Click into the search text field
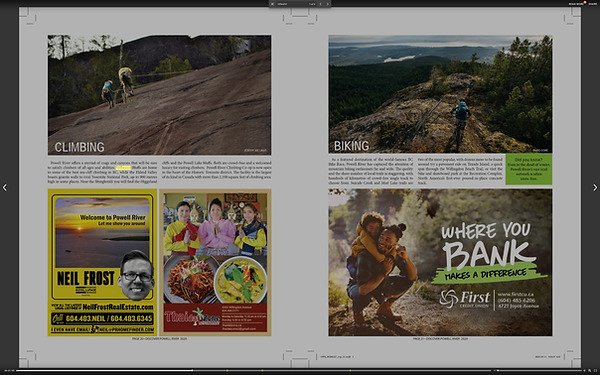600x375 pixels. (x=292, y=4)
